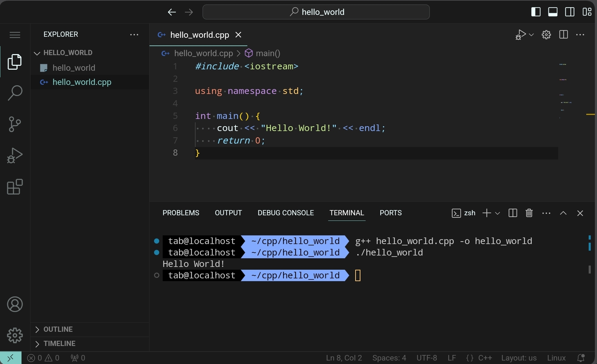Open the Accounts icon in the sidebar
Screen dimensions: 597x364
[x=14, y=304]
